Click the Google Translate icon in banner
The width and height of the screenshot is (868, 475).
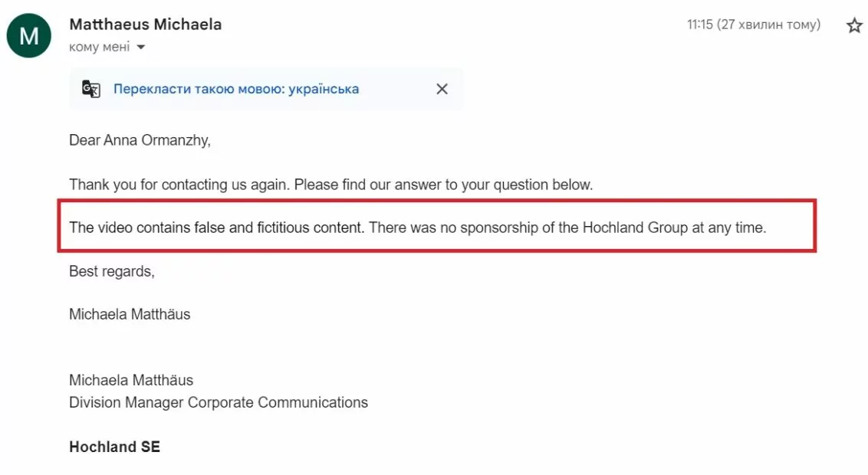coord(90,89)
